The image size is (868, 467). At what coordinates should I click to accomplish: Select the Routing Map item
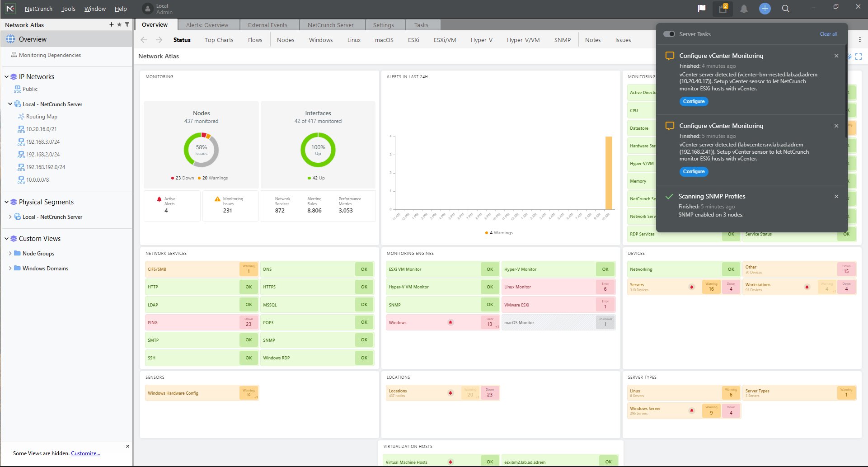pyautogui.click(x=42, y=116)
